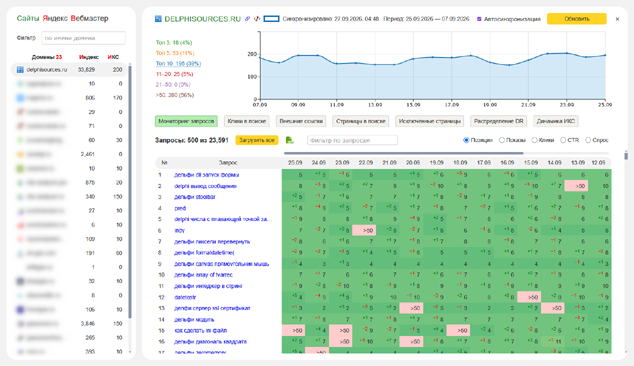Click the 20.09 date column header
The image size is (634, 366).
413,163
